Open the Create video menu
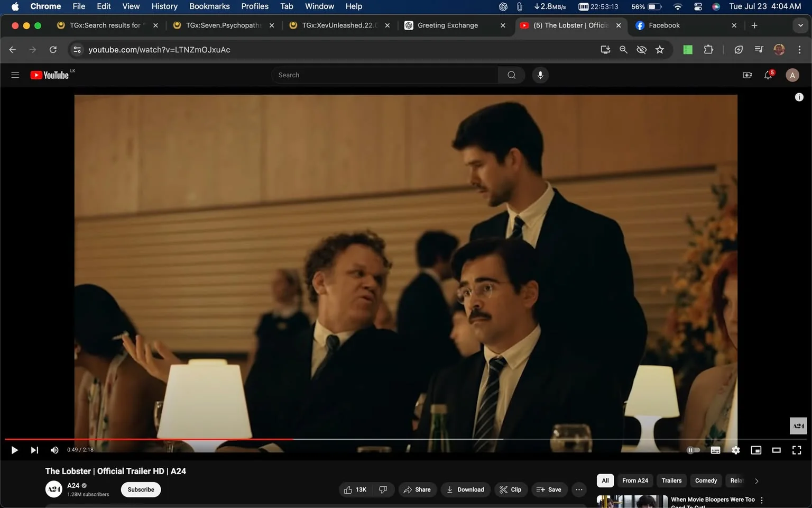Image resolution: width=812 pixels, height=508 pixels. 748,75
